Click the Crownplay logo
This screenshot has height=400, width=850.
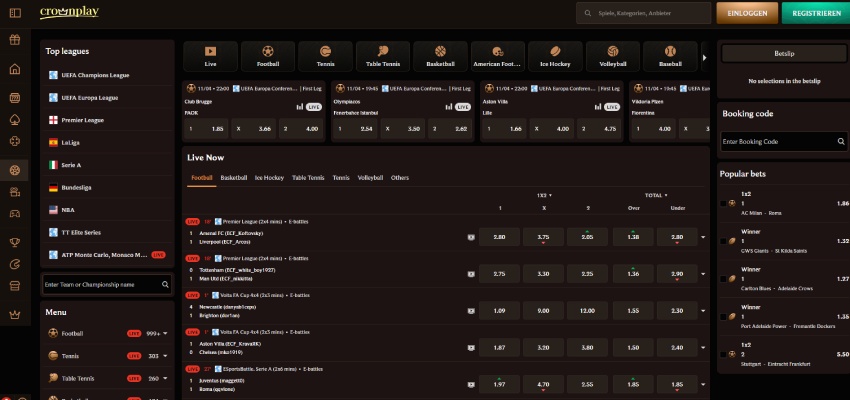69,12
